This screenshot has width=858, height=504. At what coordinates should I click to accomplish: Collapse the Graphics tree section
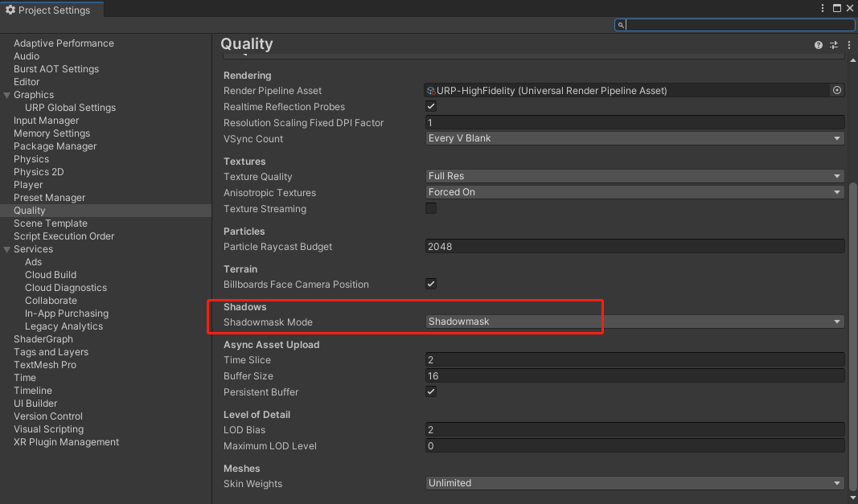(6, 95)
